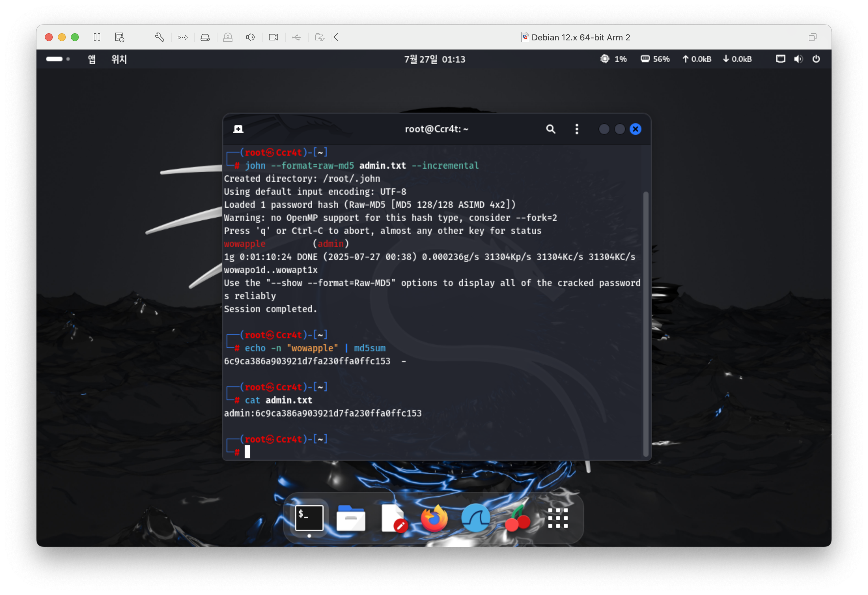Toggle VM camera device icon
Screen dimensions: 868x595
tap(273, 37)
